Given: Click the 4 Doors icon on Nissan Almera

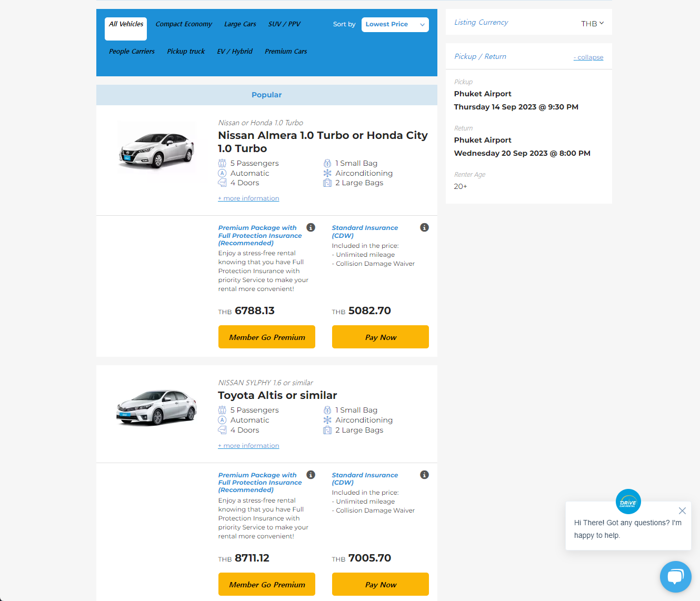Looking at the screenshot, I should pos(222,183).
